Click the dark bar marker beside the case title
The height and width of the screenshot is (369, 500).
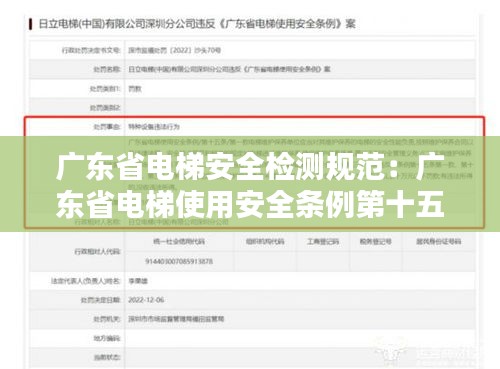point(31,24)
